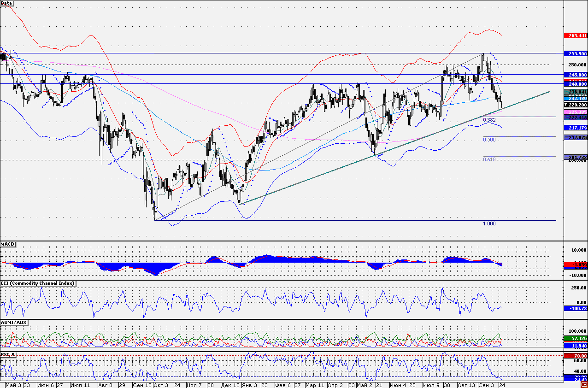Select the RSI, 9 indicator label
Screen dimensions: 588x388
[8, 354]
